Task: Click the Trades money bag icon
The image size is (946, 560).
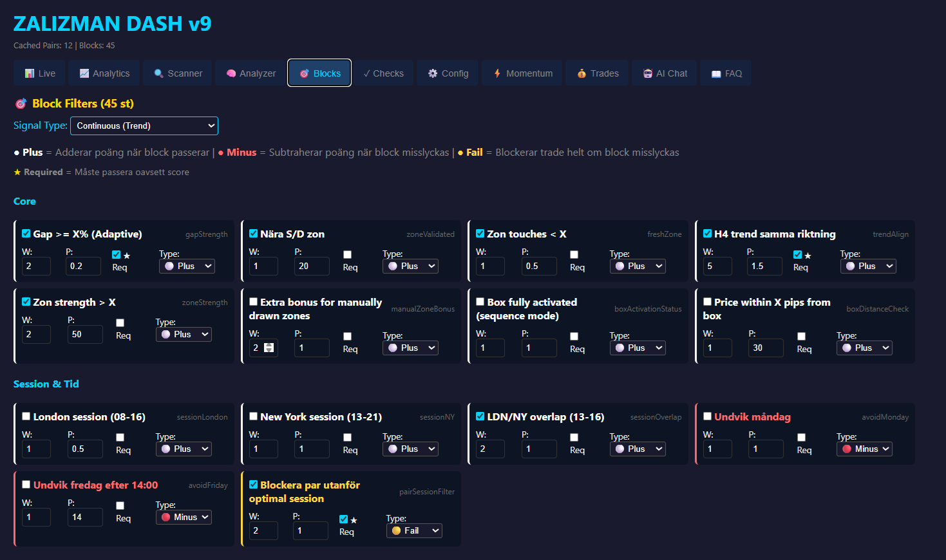Action: [582, 73]
